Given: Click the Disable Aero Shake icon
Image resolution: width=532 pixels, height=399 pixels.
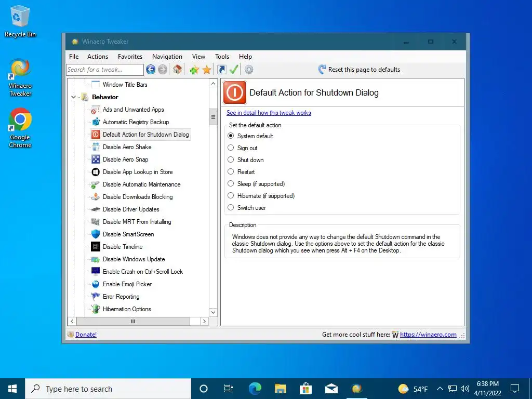Looking at the screenshot, I should 96,147.
